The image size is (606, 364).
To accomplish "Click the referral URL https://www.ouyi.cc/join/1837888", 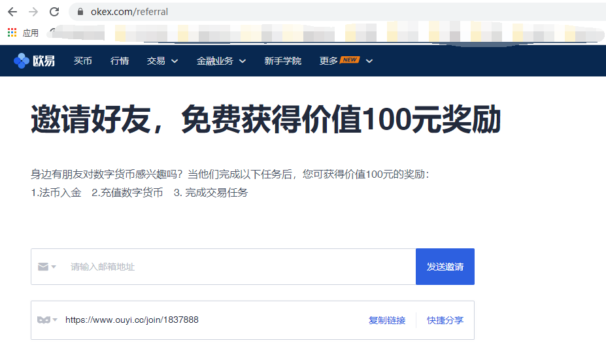I will pyautogui.click(x=132, y=320).
